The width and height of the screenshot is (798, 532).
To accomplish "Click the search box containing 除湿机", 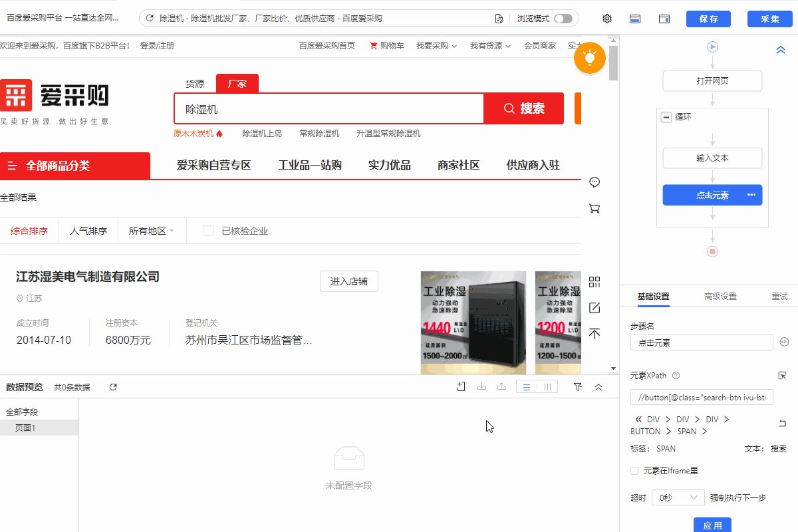I will (329, 108).
